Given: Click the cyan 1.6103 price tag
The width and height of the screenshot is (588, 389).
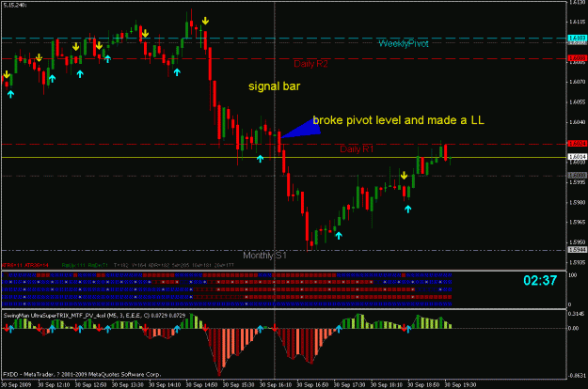Looking at the screenshot, I should (x=577, y=39).
